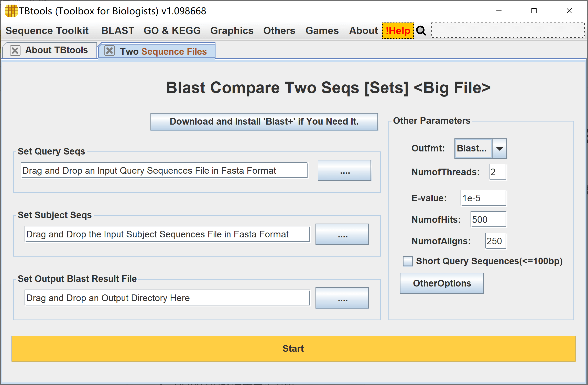
Task: Minimize the TBtools window
Action: [499, 11]
